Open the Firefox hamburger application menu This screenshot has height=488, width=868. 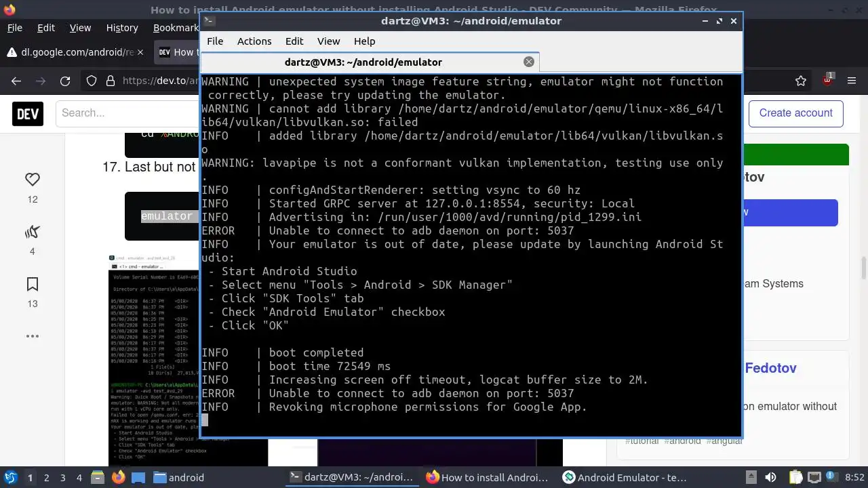[852, 81]
